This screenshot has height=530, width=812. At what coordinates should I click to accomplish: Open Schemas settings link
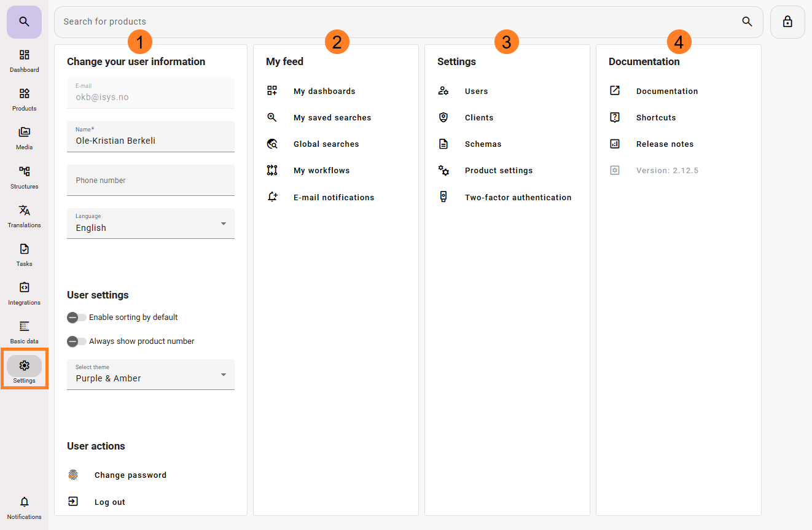click(483, 144)
